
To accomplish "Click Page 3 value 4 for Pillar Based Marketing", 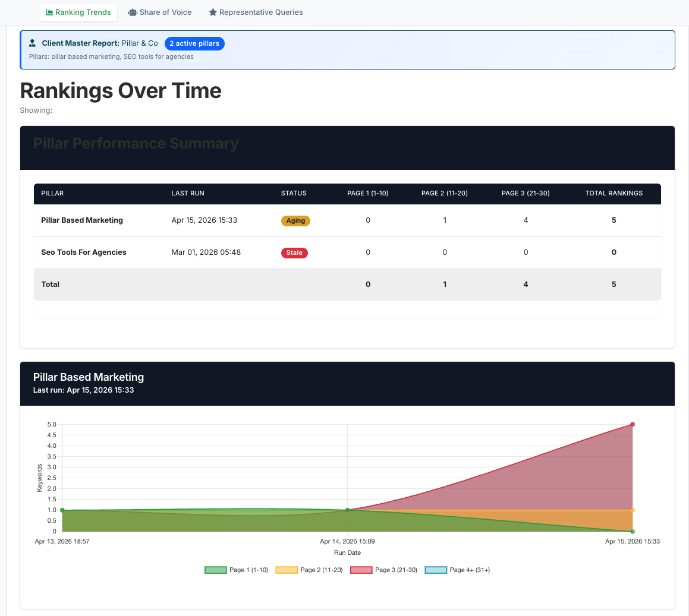I will click(x=526, y=220).
